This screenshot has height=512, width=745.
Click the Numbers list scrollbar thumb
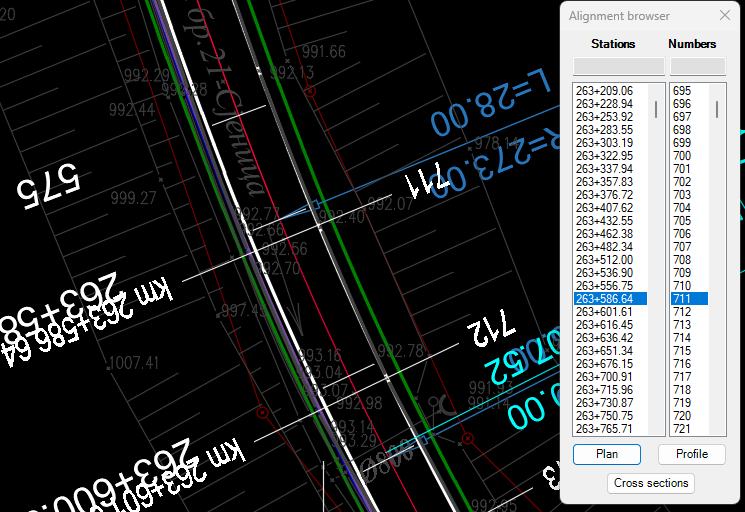click(x=717, y=109)
